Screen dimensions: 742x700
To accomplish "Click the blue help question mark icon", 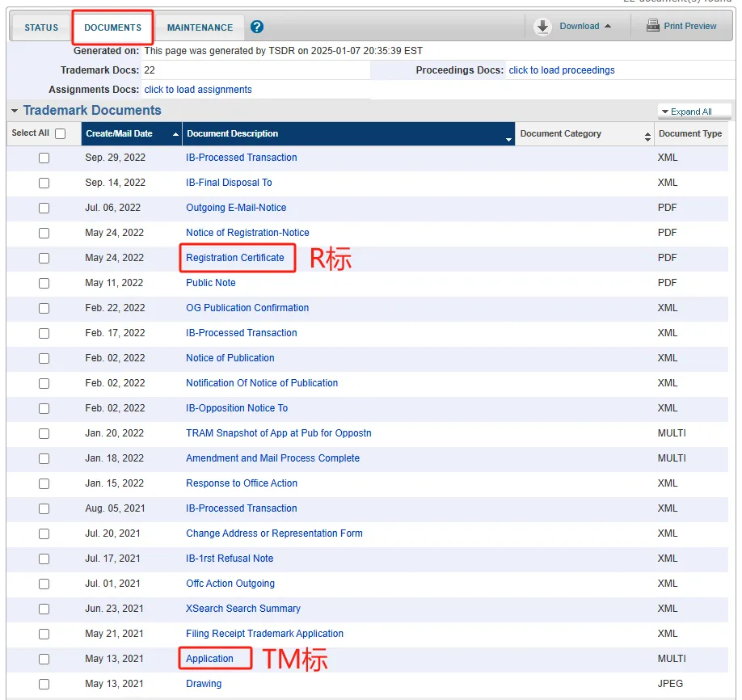I will click(257, 27).
